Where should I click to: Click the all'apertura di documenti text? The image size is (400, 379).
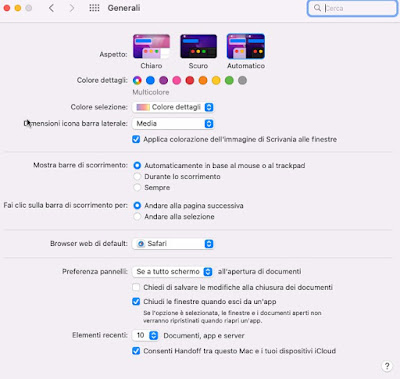tap(259, 272)
